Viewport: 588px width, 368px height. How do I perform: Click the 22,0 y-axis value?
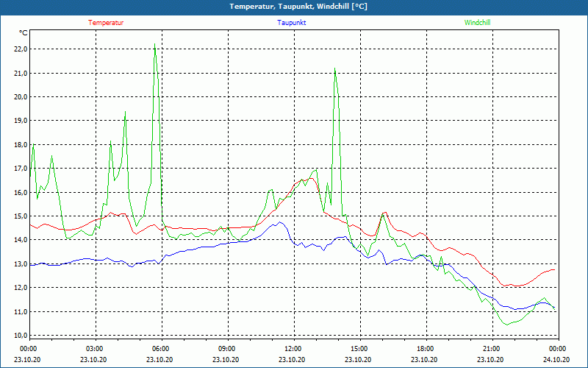(x=21, y=49)
